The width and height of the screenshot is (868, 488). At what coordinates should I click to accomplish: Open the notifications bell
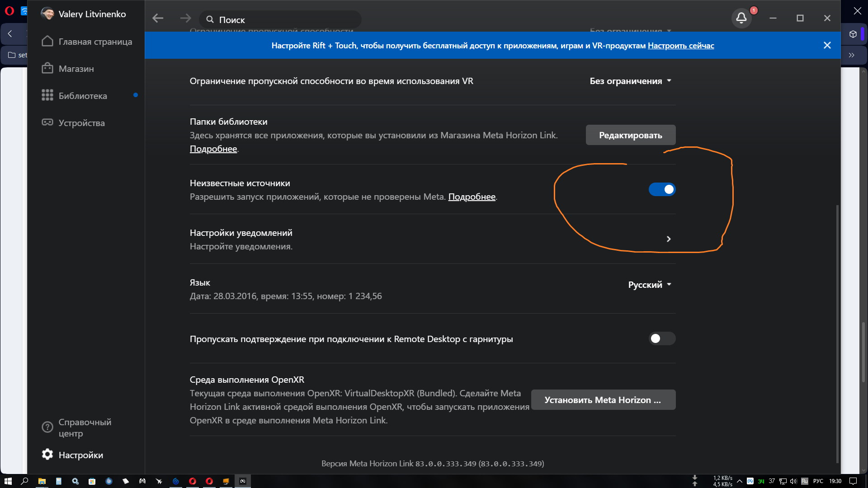coord(741,18)
